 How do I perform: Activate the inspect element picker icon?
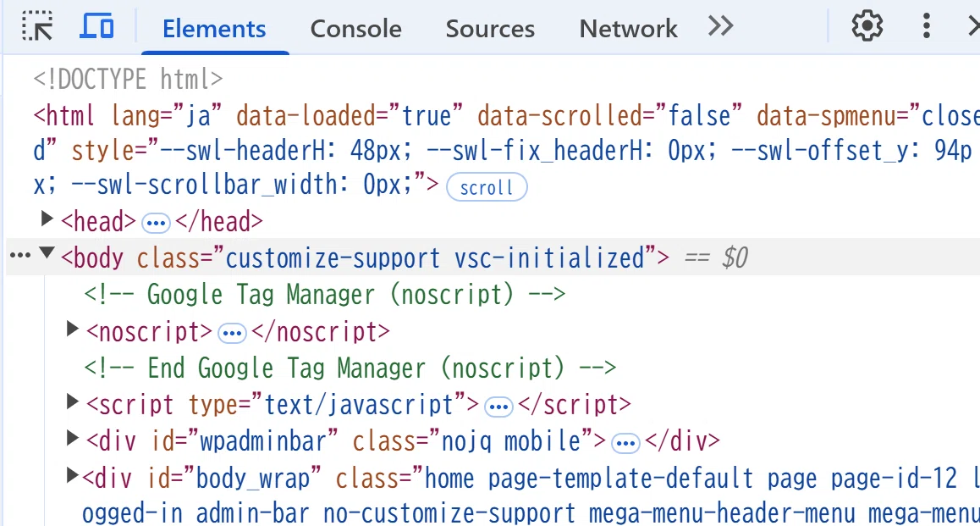37,26
